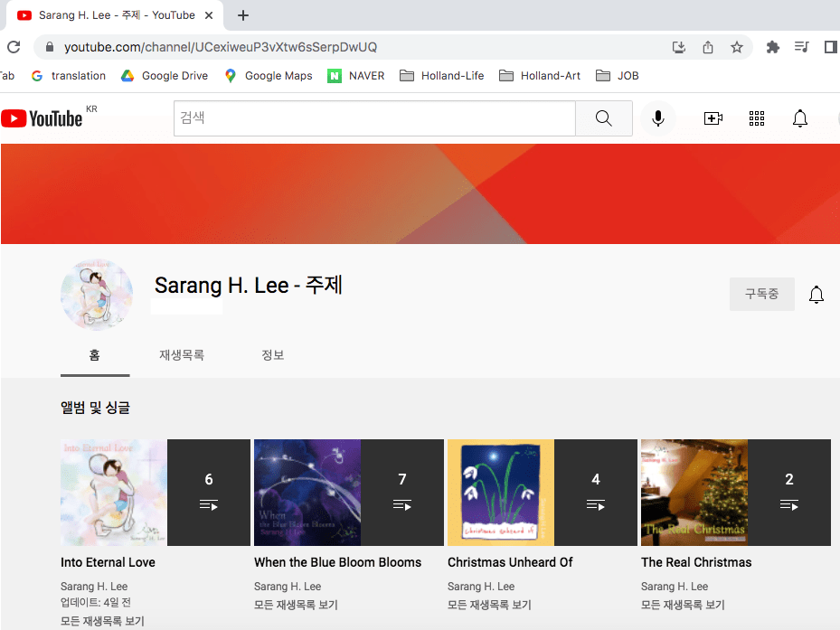Start voice search with microphone icon
The width and height of the screenshot is (840, 630).
click(658, 118)
